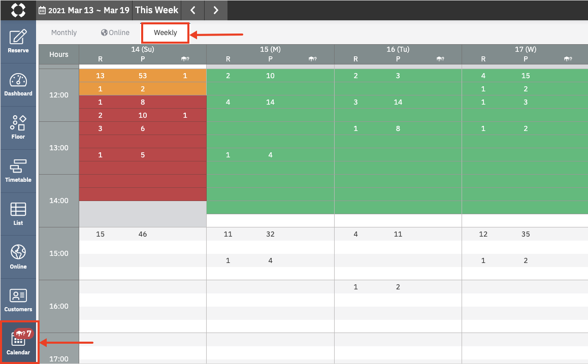
Task: Select the 15 (M) day header
Action: click(270, 49)
